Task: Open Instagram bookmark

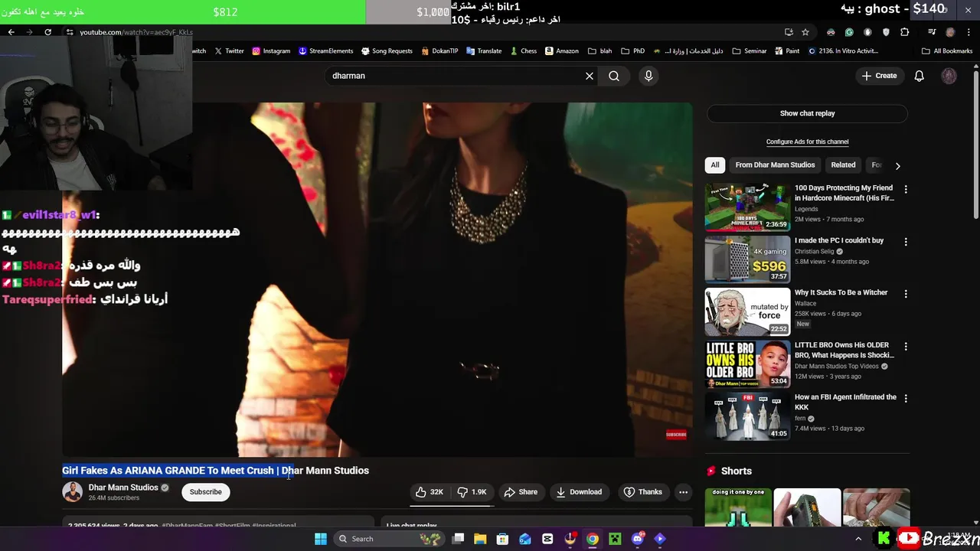Action: coord(271,51)
